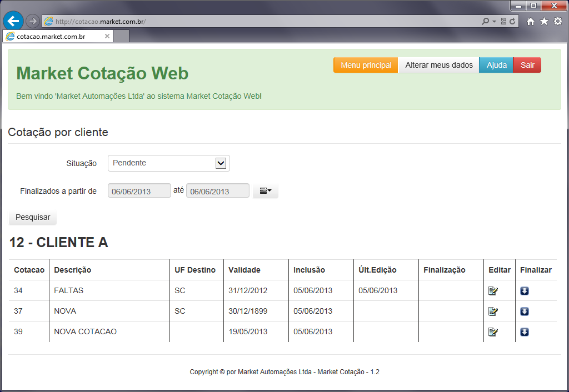
Task: Finalize quotation 39 NOVA COTACAO
Action: [x=525, y=332]
